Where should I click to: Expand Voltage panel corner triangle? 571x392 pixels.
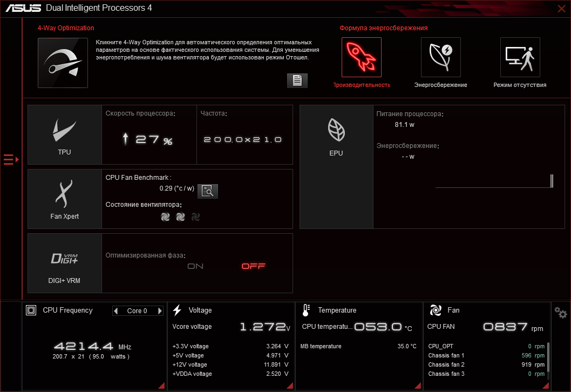tap(290, 386)
